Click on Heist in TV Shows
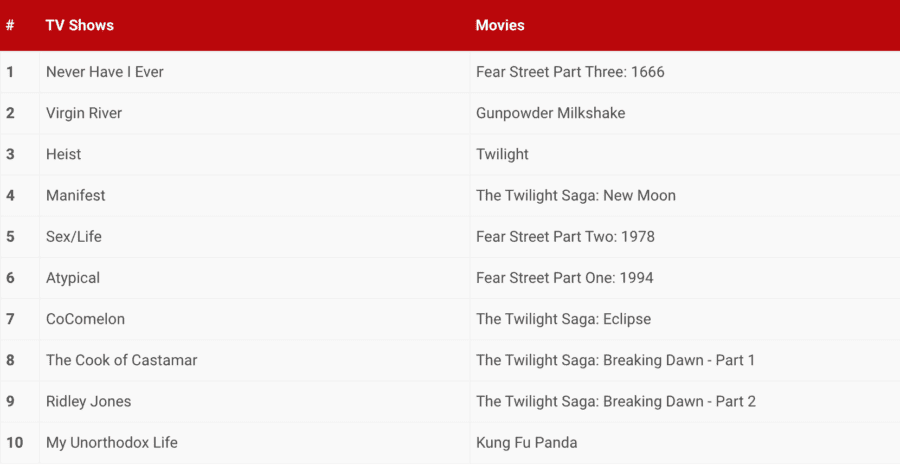The height and width of the screenshot is (465, 900). (x=64, y=154)
